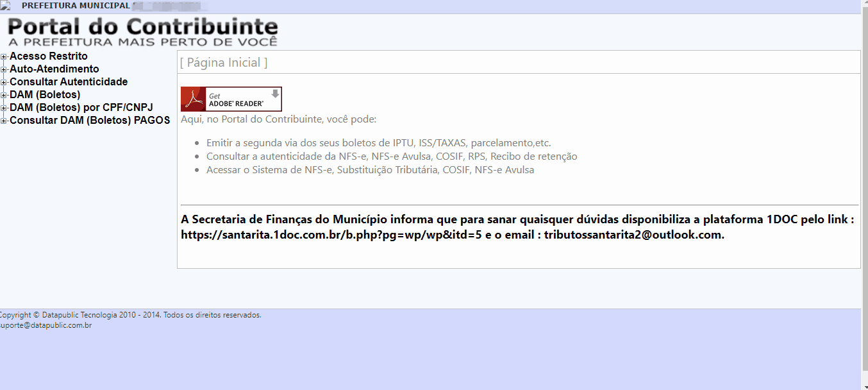Expand Consultar DAM (Boletos) PAGOS plus icon
868x390 pixels.
point(4,121)
